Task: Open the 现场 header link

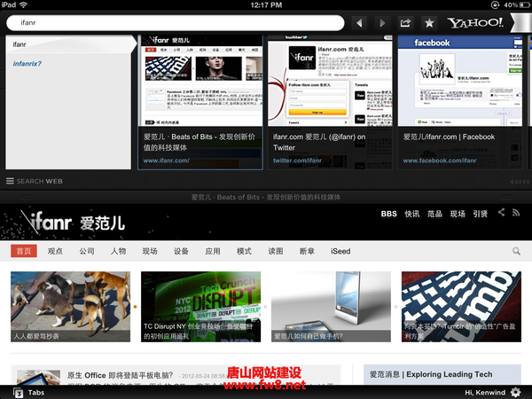Action: 458,214
